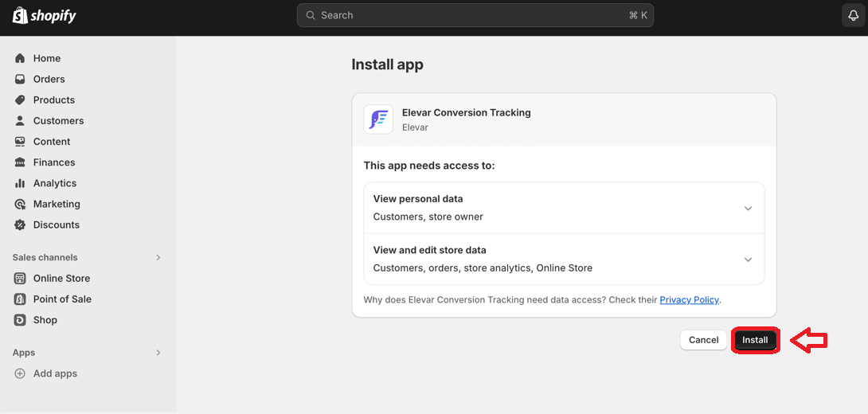Click 'This app needs access to:' text
The image size is (868, 414).
[x=429, y=166]
